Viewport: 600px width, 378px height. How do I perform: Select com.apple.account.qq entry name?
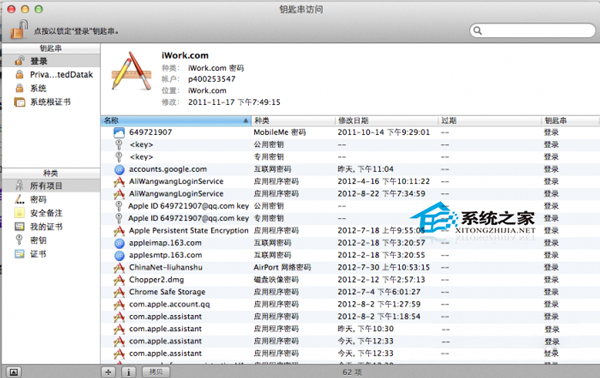click(170, 304)
